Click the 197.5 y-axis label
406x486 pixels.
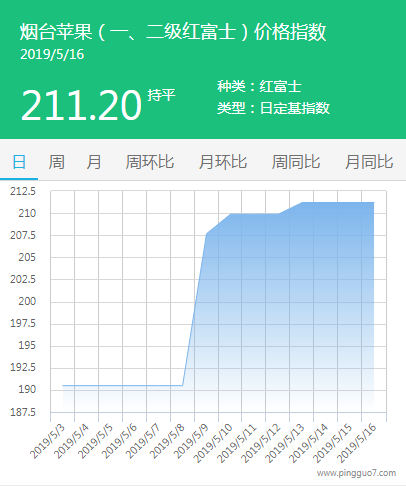pos(23,323)
